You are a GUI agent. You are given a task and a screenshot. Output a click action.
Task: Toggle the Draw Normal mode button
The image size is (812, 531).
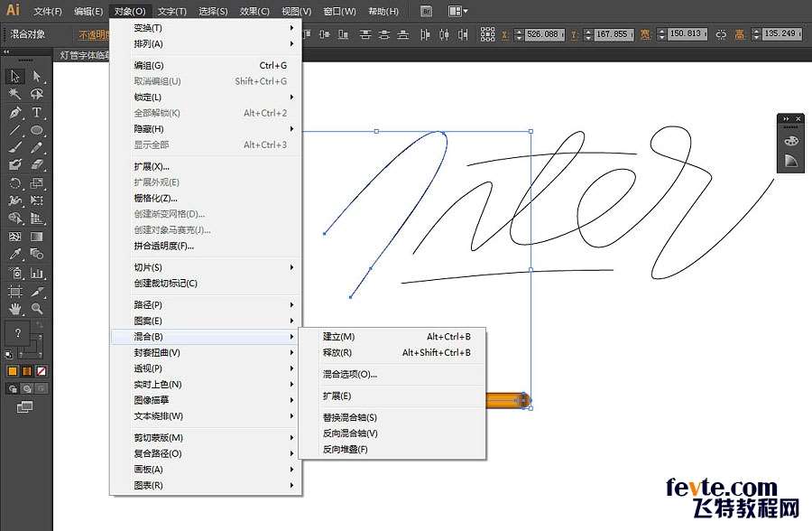point(13,388)
